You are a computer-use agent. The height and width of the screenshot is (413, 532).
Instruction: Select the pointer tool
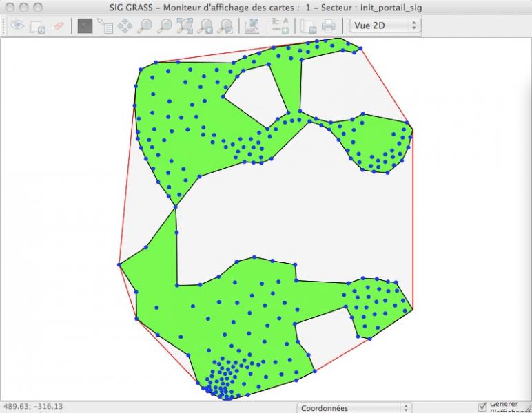85,26
